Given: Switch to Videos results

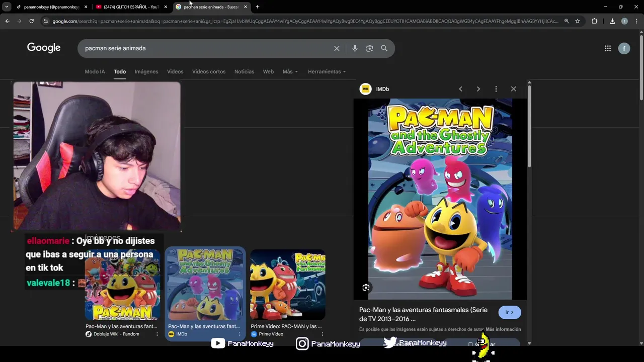Looking at the screenshot, I should coord(175,71).
